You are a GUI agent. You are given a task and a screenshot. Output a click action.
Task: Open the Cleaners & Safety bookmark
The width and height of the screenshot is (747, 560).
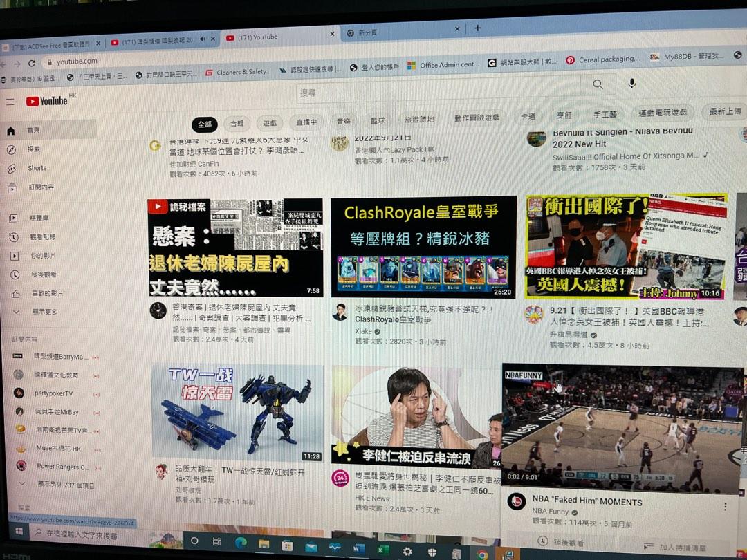[238, 73]
